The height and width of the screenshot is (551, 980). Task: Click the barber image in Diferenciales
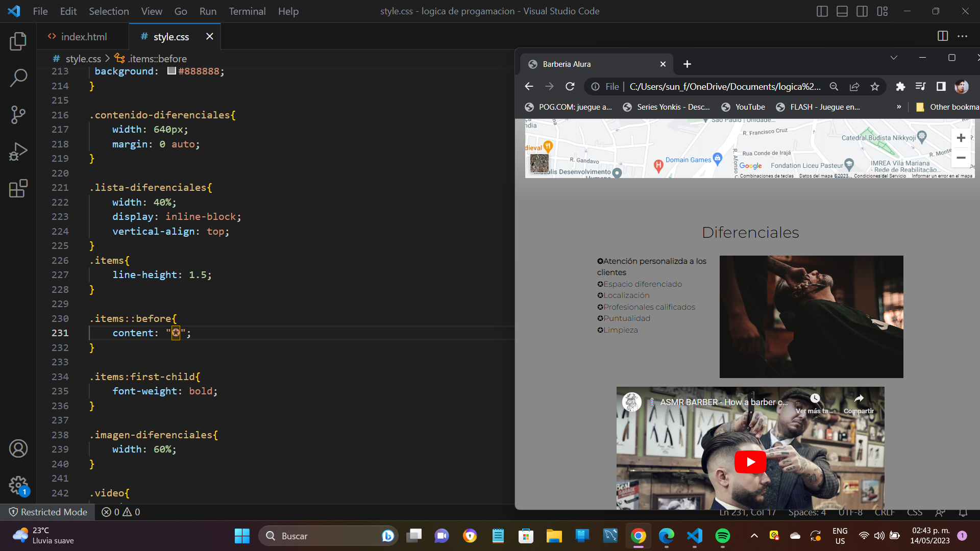click(x=811, y=317)
